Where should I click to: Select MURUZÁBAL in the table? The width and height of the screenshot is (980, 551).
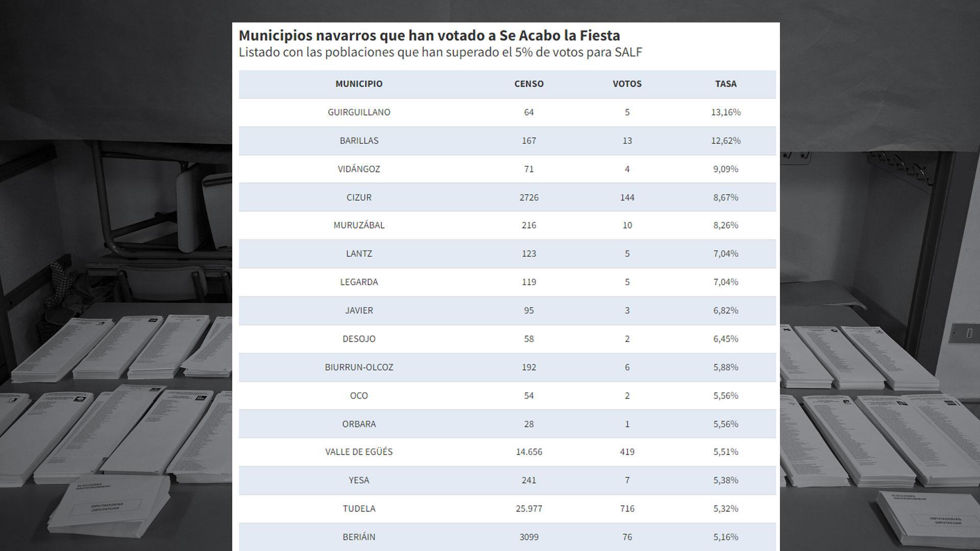tap(359, 225)
